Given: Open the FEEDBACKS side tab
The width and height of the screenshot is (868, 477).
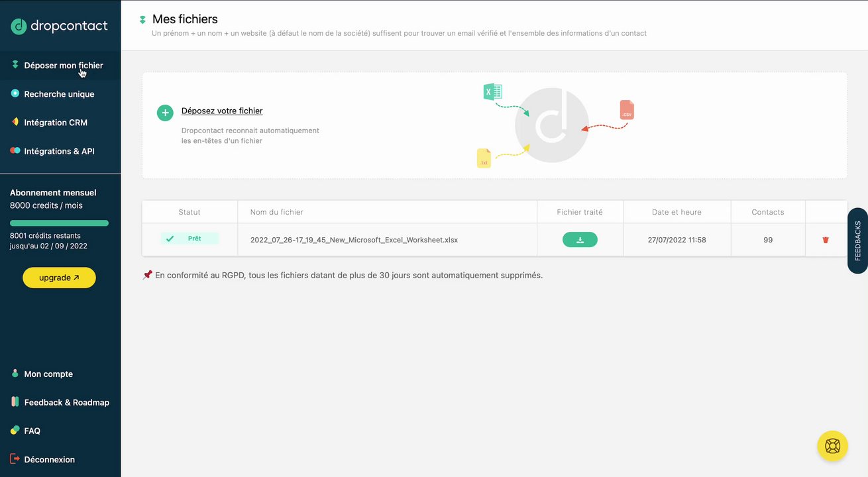Looking at the screenshot, I should 857,240.
